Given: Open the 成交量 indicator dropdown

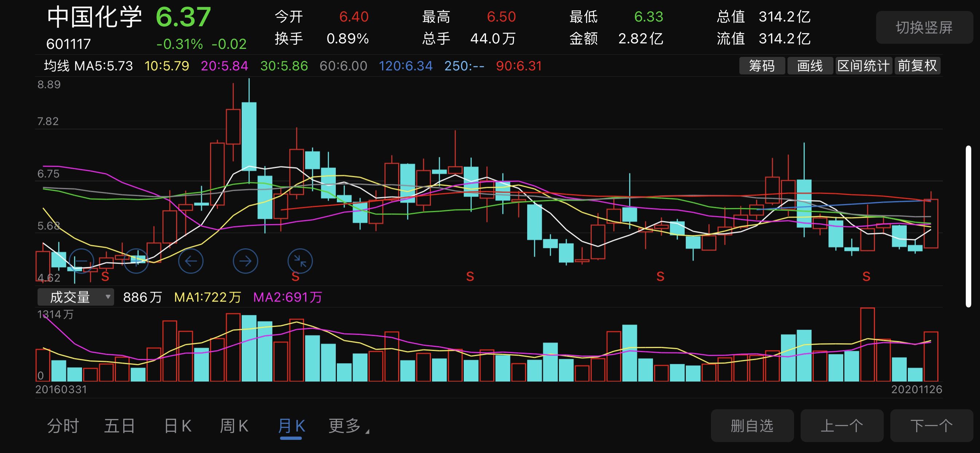Looking at the screenshot, I should [x=76, y=297].
